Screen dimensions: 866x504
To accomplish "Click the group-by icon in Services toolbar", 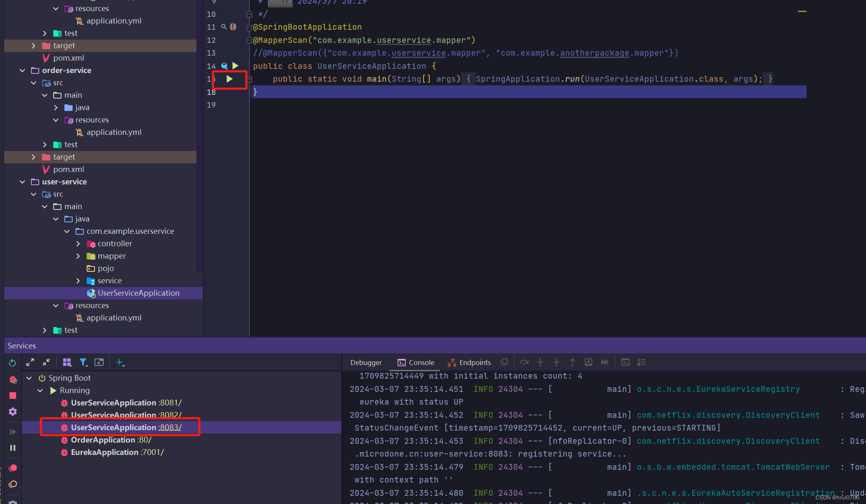I will 66,363.
